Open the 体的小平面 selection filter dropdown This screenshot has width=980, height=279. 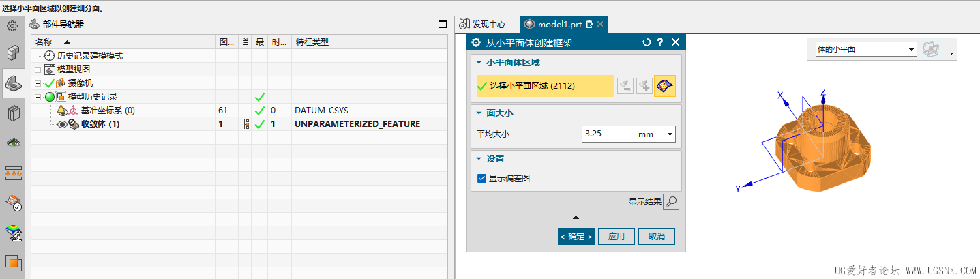coord(865,49)
